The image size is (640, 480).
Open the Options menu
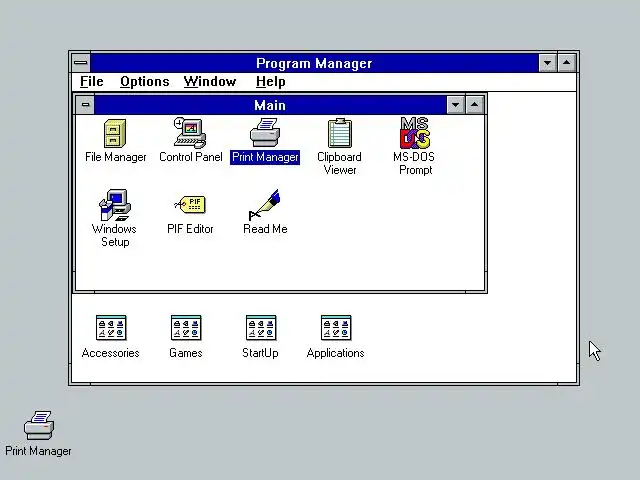coord(144,82)
